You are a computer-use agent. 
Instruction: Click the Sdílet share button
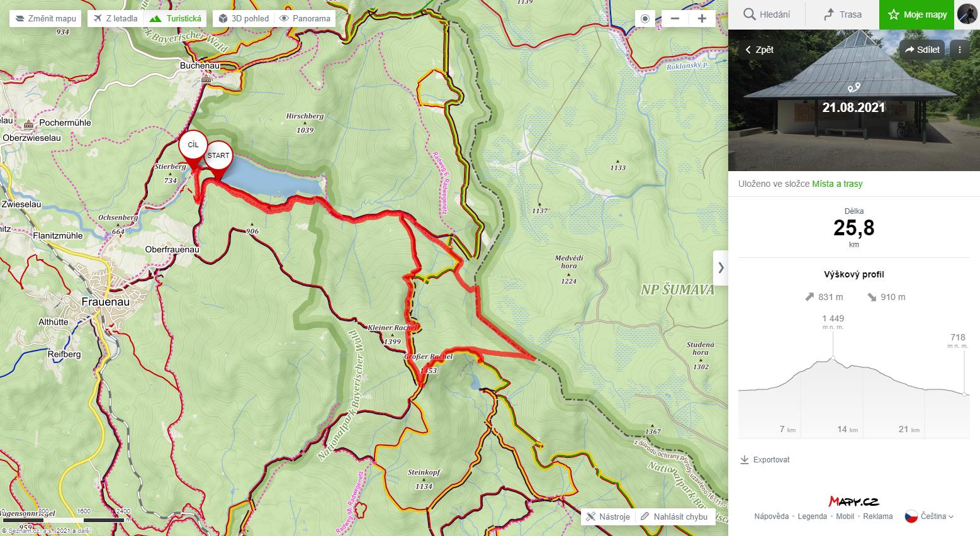click(923, 49)
